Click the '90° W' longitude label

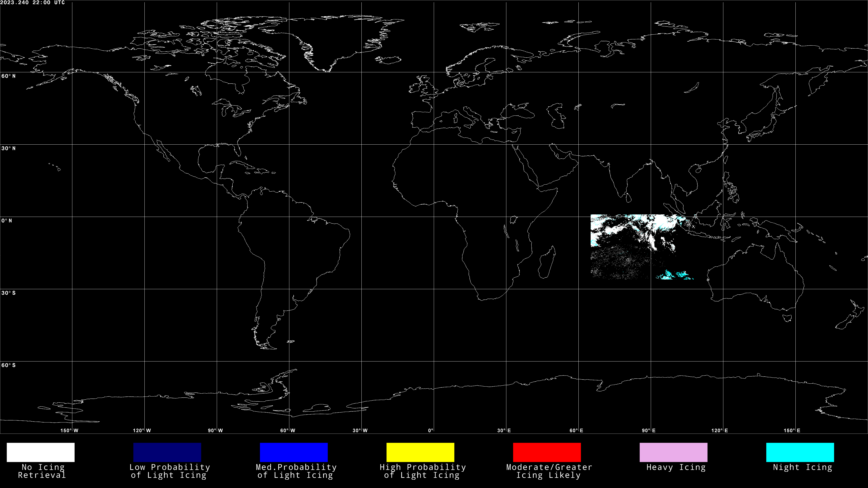215,430
